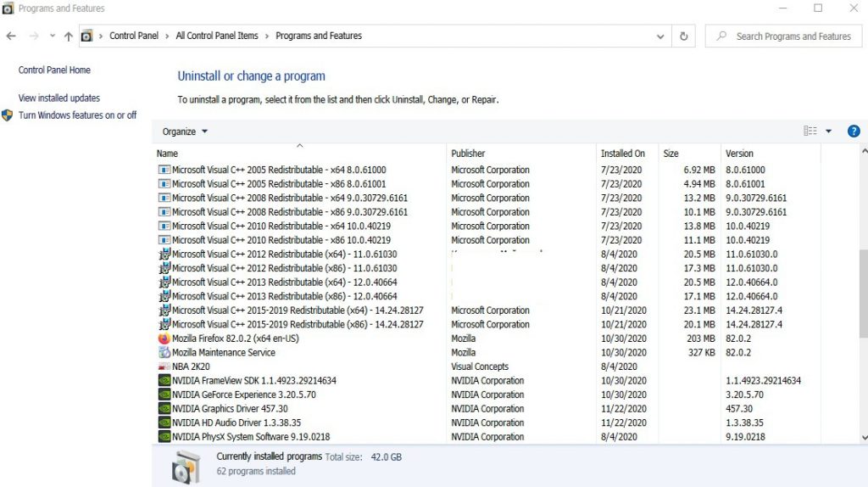The height and width of the screenshot is (487, 868).
Task: Open recent locations dropdown arrow
Action: 52,36
